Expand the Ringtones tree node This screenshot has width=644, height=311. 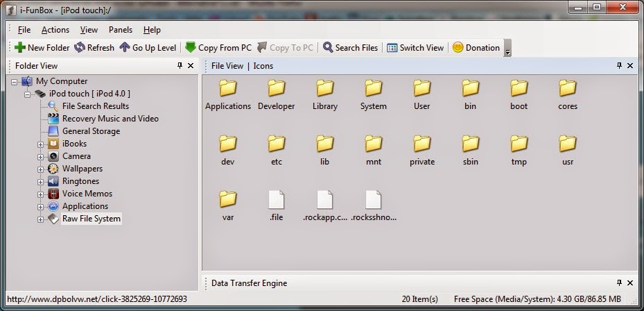point(40,182)
